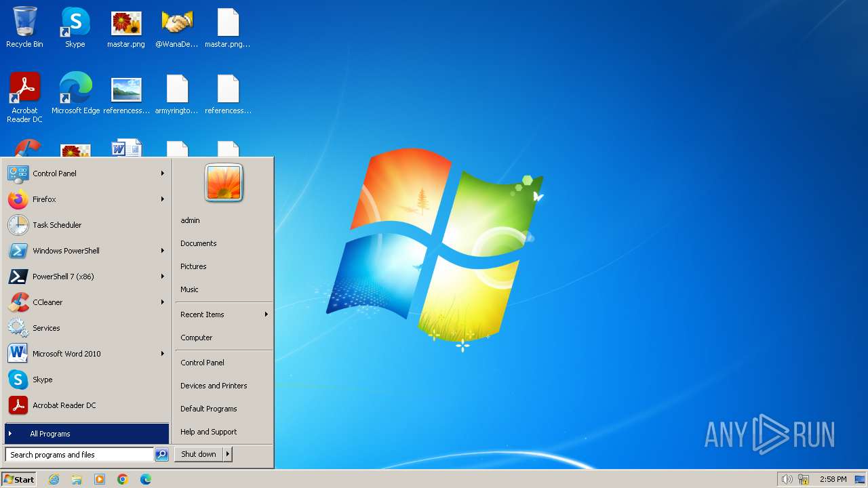The width and height of the screenshot is (868, 488).
Task: Click the Services label in Start menu
Action: point(46,328)
